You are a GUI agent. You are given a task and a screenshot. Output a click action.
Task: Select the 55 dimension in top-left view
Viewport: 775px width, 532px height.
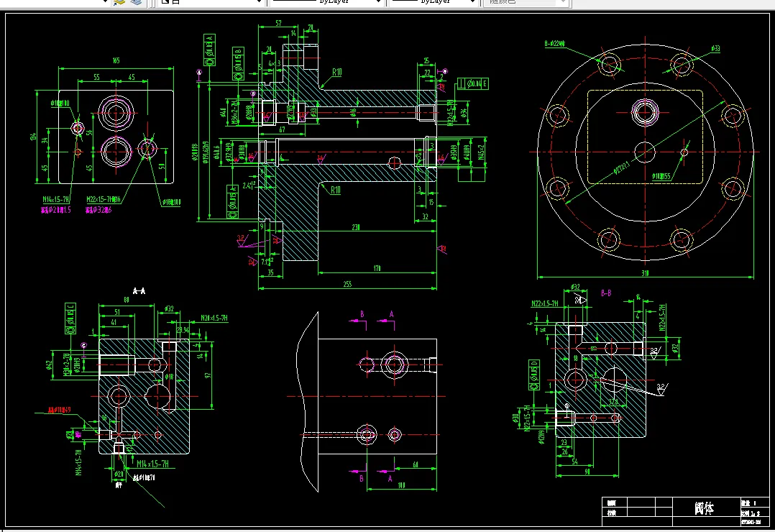[x=96, y=77]
